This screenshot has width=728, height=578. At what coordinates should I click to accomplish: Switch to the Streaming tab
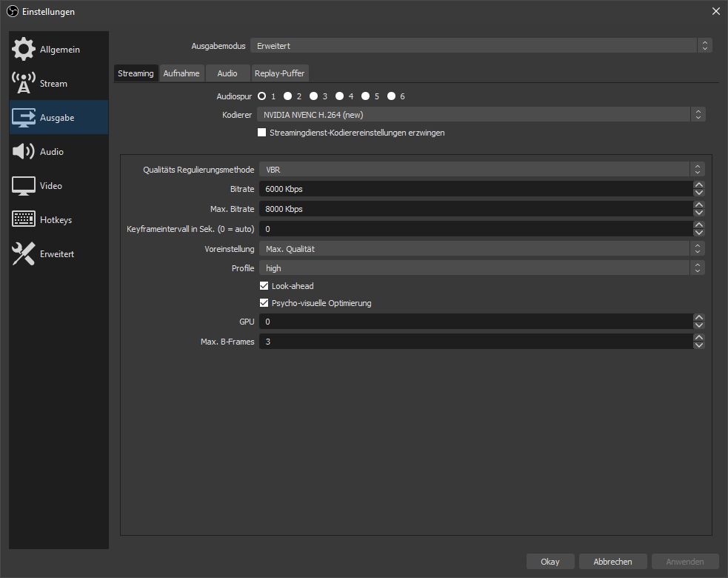136,73
